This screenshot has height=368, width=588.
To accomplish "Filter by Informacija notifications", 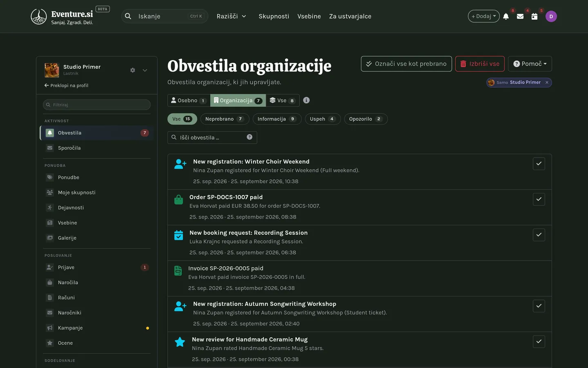I will click(x=277, y=119).
